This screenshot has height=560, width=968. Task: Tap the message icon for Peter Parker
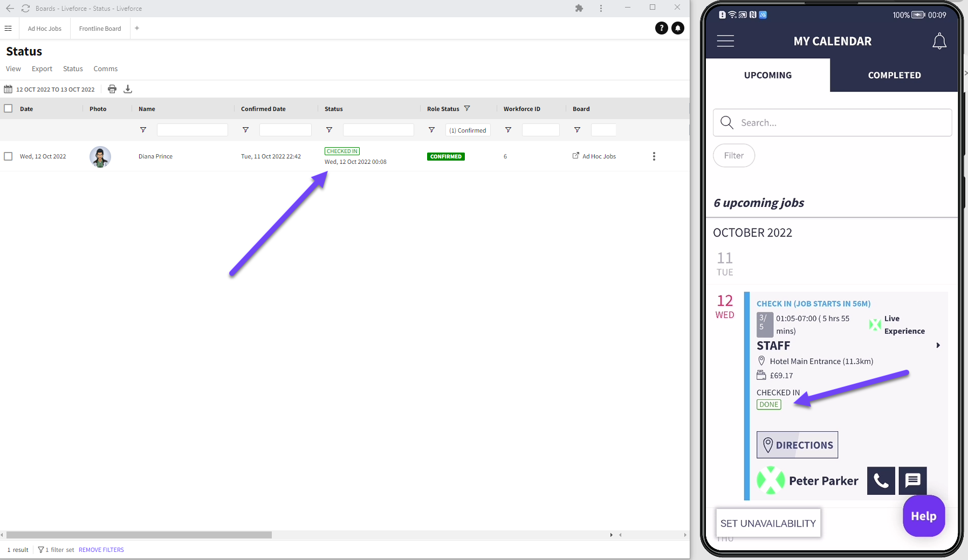tap(912, 480)
